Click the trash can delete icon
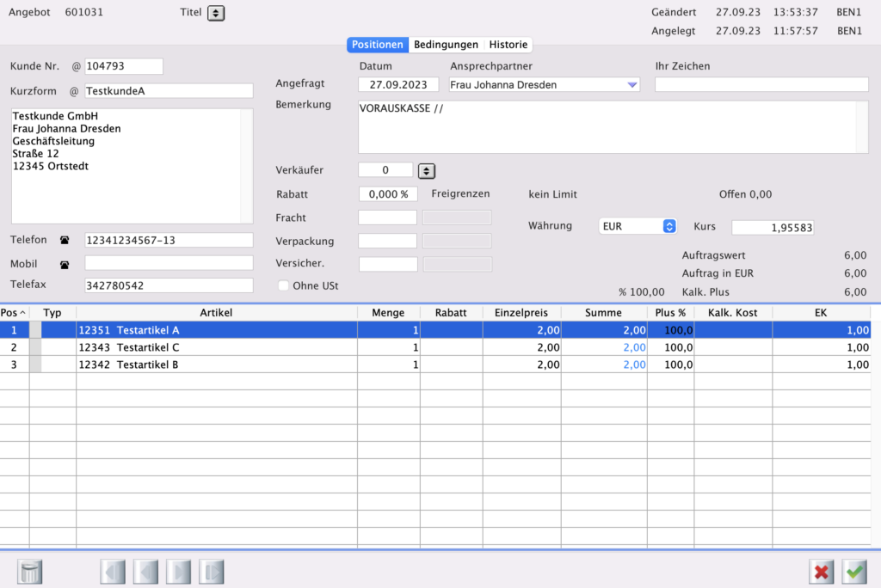881x588 pixels. coord(30,572)
